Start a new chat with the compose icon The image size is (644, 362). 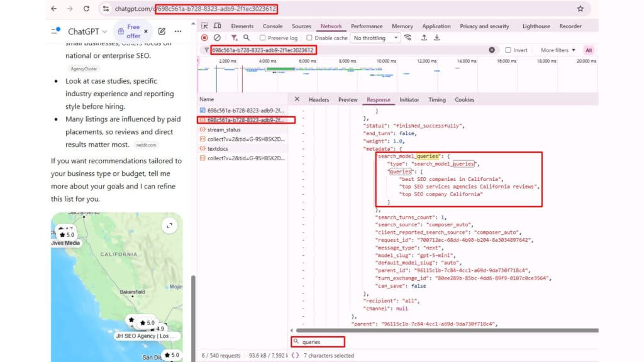162,31
